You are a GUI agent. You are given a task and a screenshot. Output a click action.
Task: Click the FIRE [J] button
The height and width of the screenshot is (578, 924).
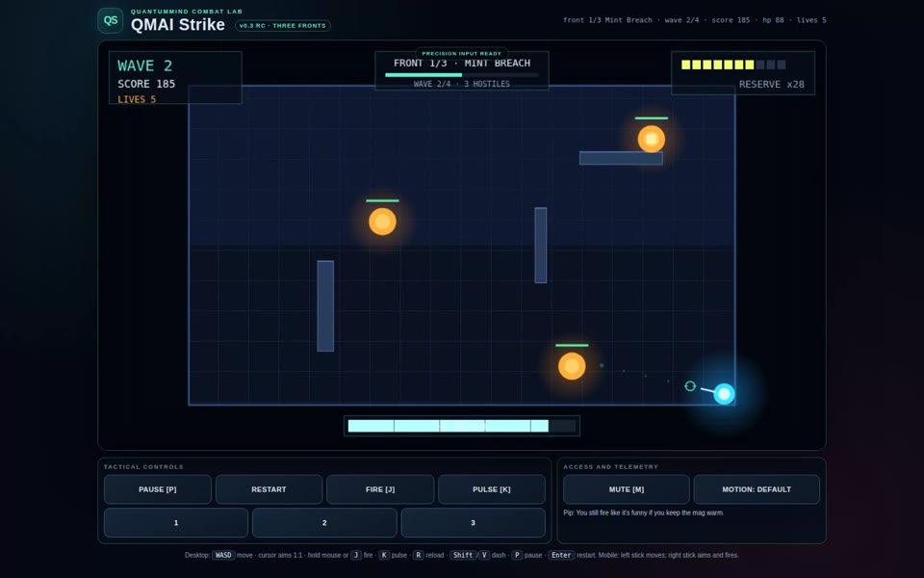point(380,489)
